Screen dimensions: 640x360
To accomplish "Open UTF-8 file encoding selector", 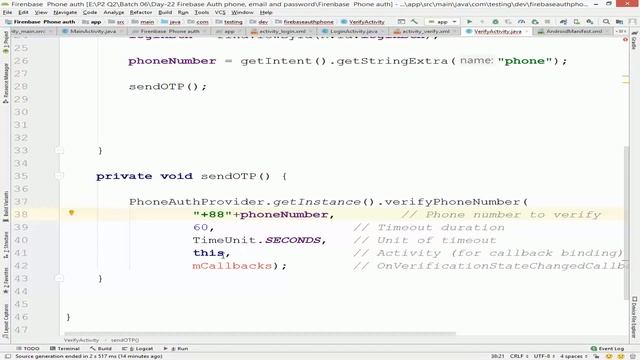I will (544, 356).
